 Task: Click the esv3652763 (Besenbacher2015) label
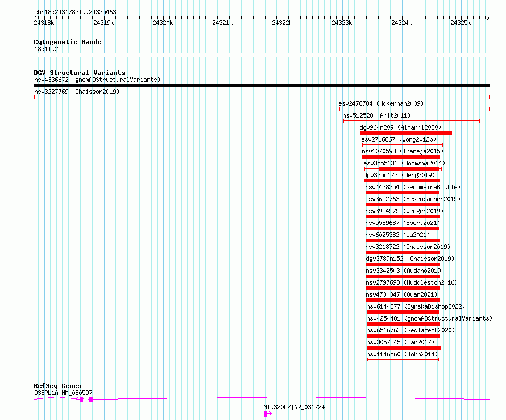coord(413,199)
